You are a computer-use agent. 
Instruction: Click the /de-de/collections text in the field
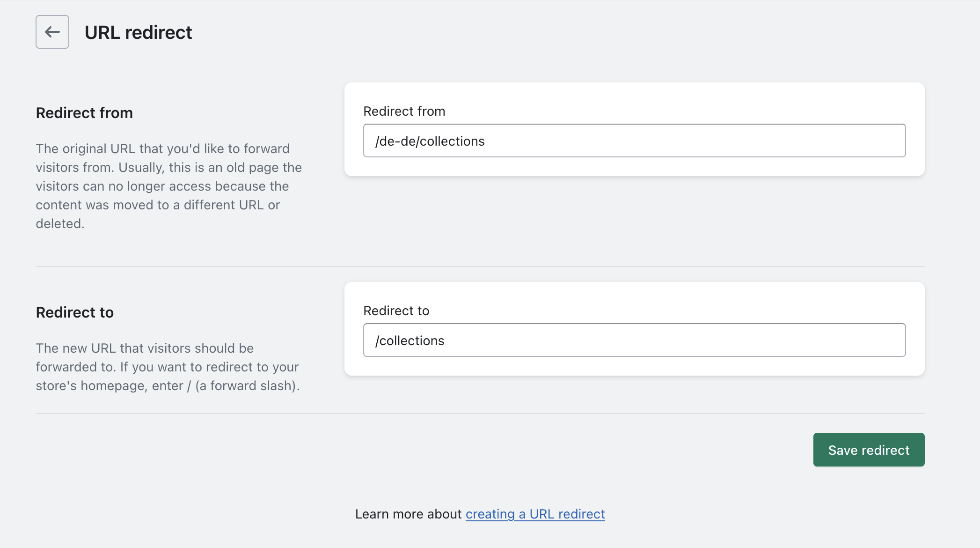pos(430,141)
